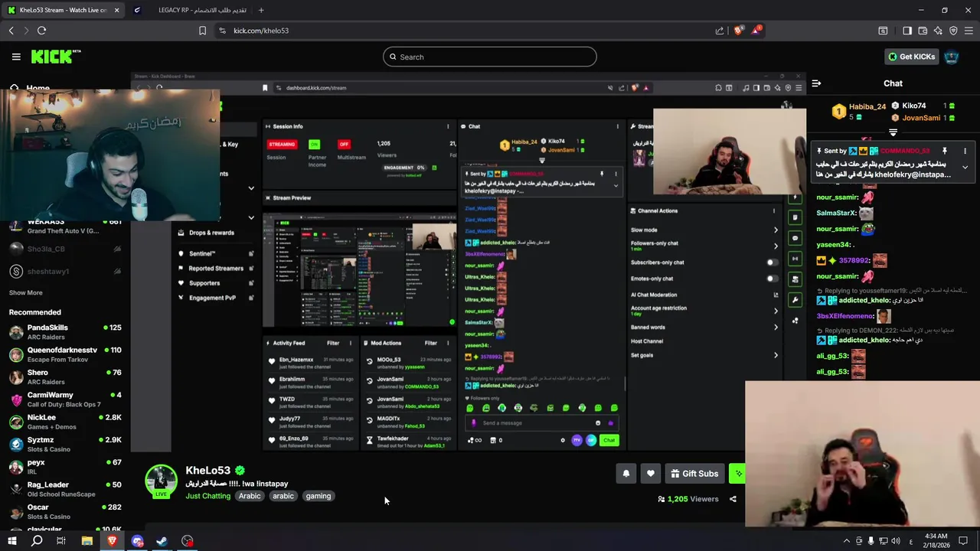This screenshot has width=980, height=551.
Task: Click the address bar kick.com/khelo53
Action: click(x=261, y=31)
